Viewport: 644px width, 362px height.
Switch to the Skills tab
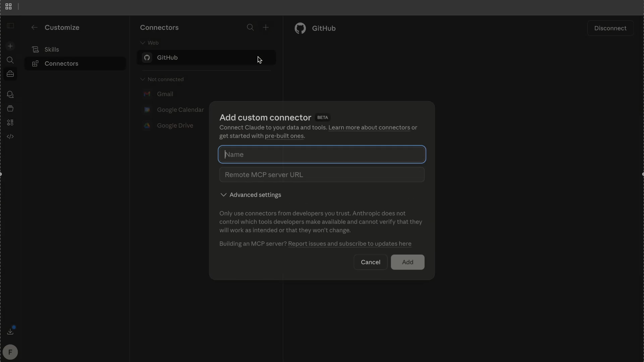[52, 49]
